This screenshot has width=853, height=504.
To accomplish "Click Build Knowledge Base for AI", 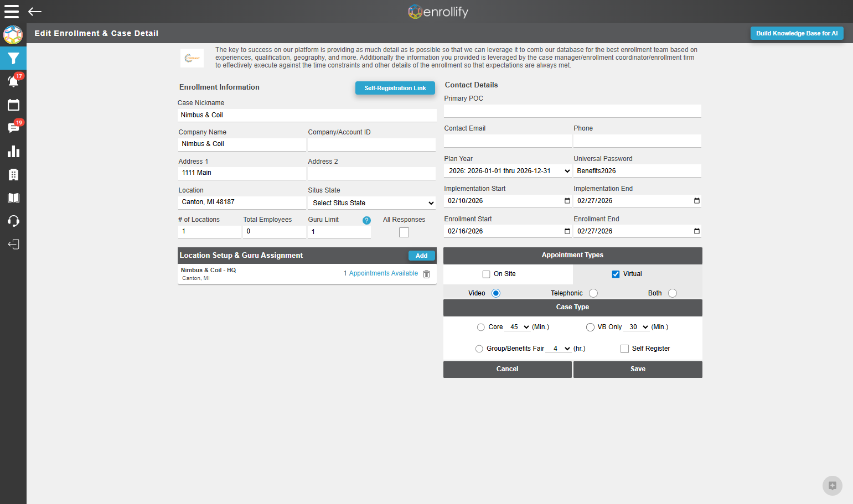I will click(x=797, y=33).
